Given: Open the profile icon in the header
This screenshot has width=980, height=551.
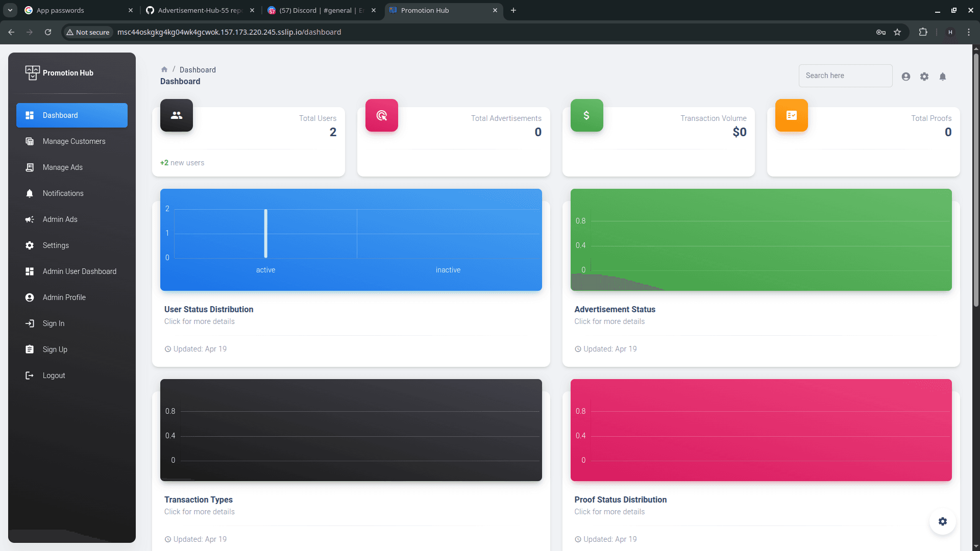Looking at the screenshot, I should (x=905, y=77).
